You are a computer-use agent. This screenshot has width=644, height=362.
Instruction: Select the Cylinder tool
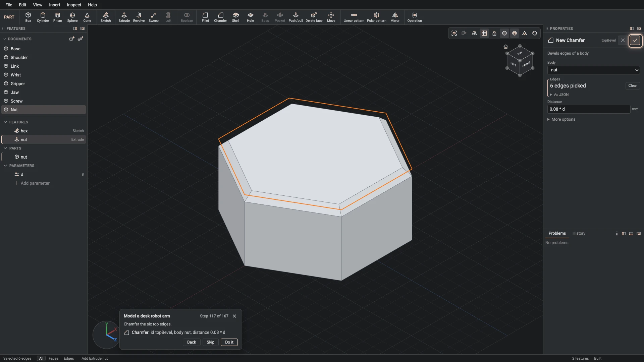[x=43, y=17]
